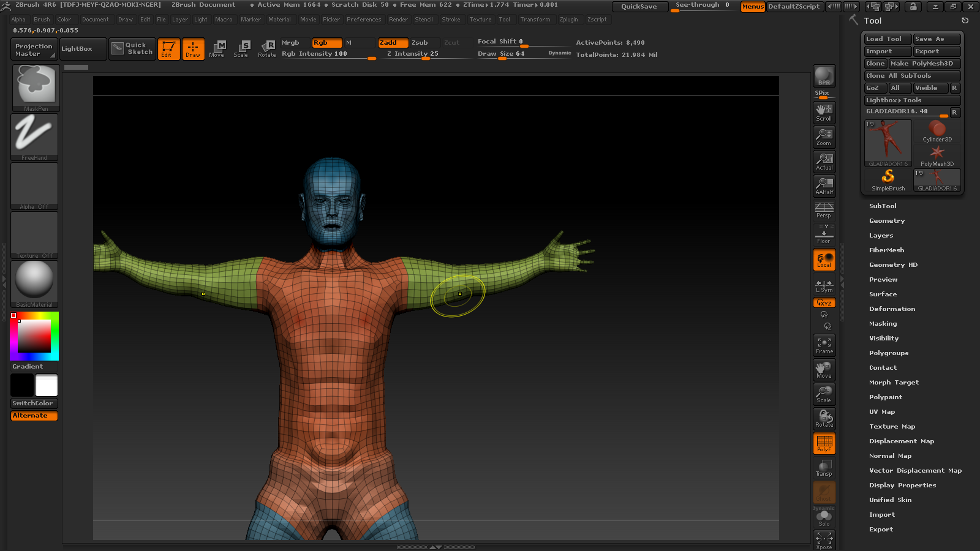The image size is (980, 551).
Task: Select the Cylinder3D tool thumbnail
Action: [937, 131]
